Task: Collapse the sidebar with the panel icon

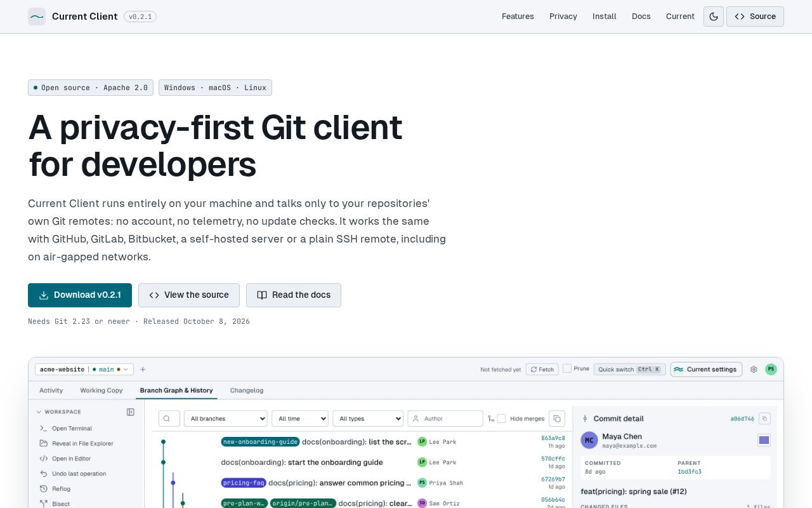Action: pyautogui.click(x=131, y=412)
